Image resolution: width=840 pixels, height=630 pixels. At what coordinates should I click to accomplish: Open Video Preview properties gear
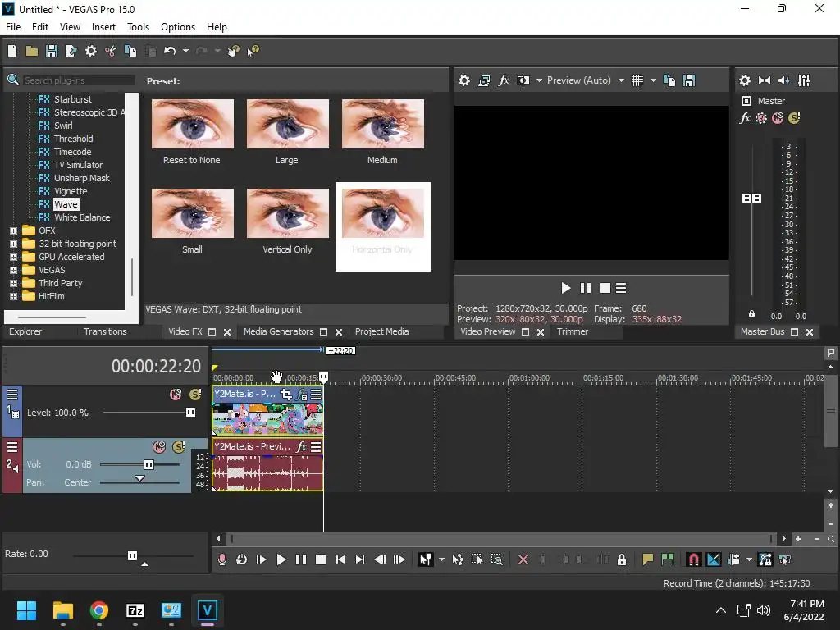coord(464,80)
